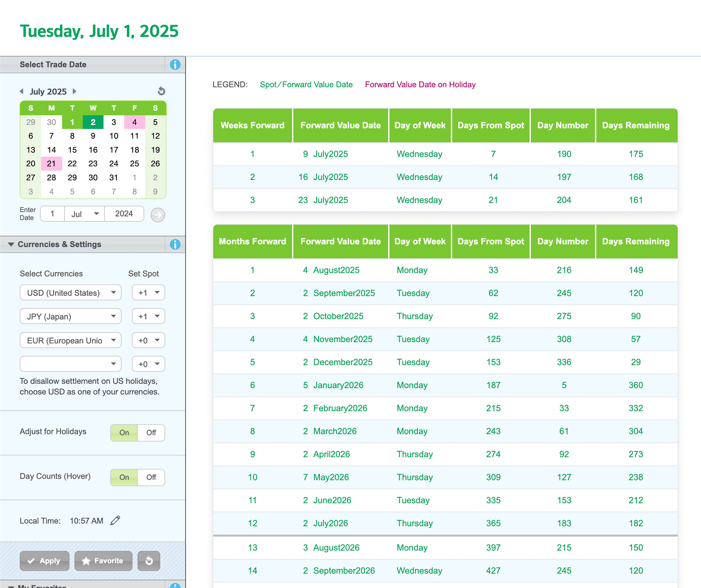The width and height of the screenshot is (701, 588).
Task: Click the 4 August2025 forward value date
Action: pos(331,270)
